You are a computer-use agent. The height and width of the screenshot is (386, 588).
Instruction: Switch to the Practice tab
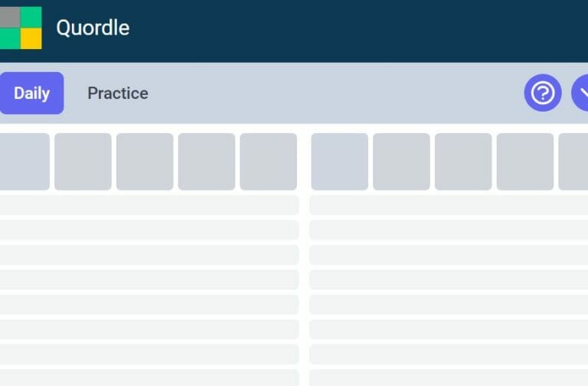[x=118, y=93]
